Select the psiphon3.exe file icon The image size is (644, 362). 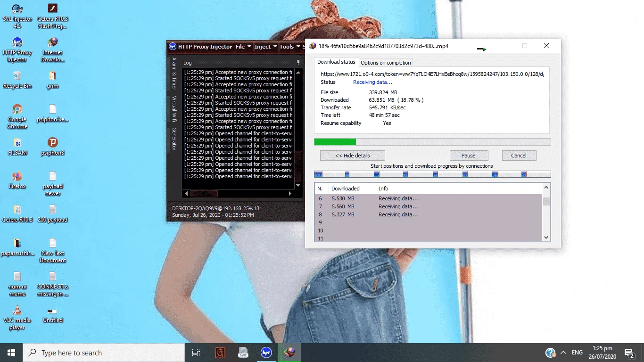pos(53,113)
